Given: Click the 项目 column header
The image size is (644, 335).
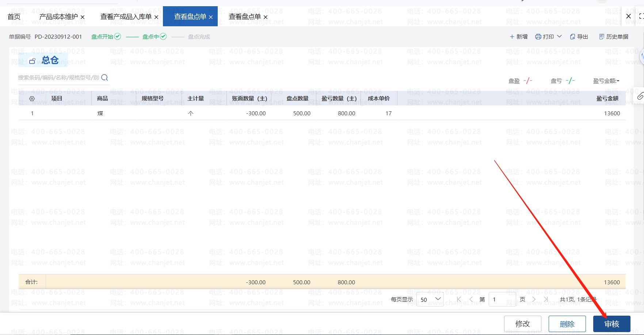Looking at the screenshot, I should 57,99.
